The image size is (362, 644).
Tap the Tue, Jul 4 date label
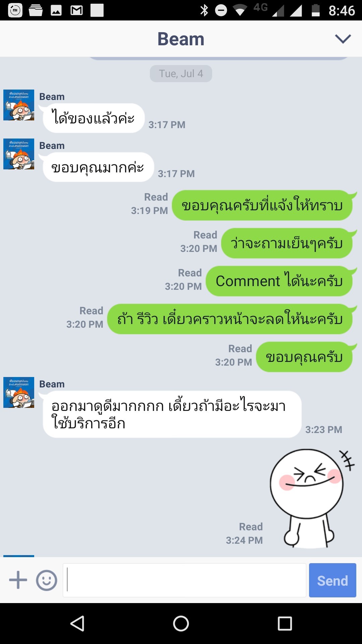(x=181, y=73)
